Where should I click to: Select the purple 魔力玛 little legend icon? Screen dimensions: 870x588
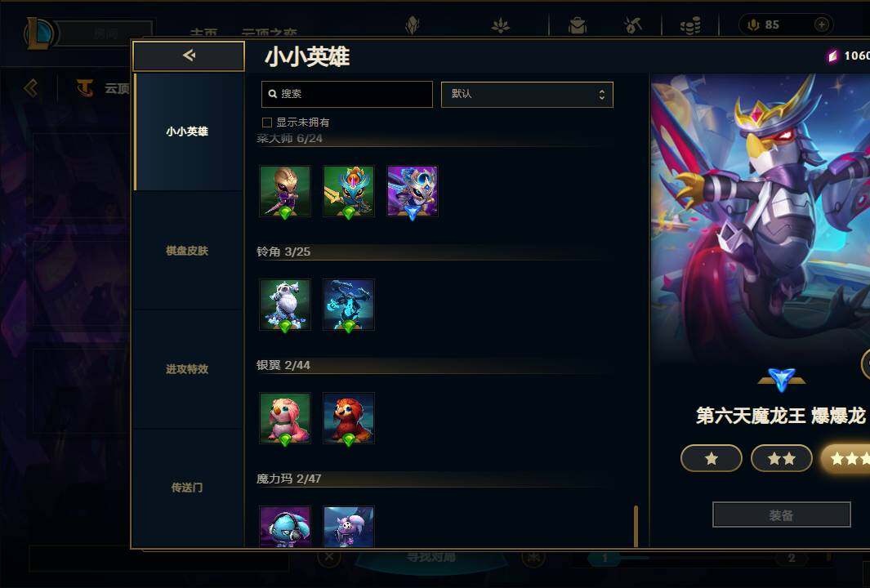click(349, 527)
